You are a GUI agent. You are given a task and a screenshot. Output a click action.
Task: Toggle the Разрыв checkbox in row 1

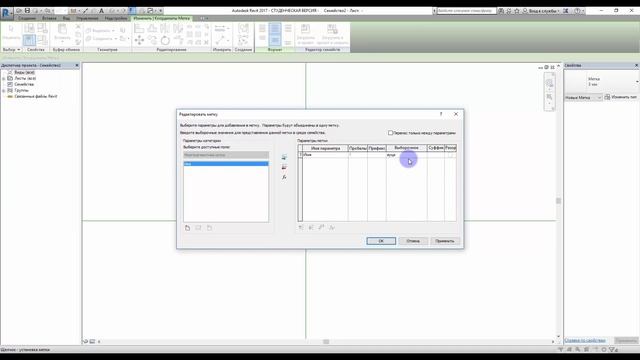[451, 155]
